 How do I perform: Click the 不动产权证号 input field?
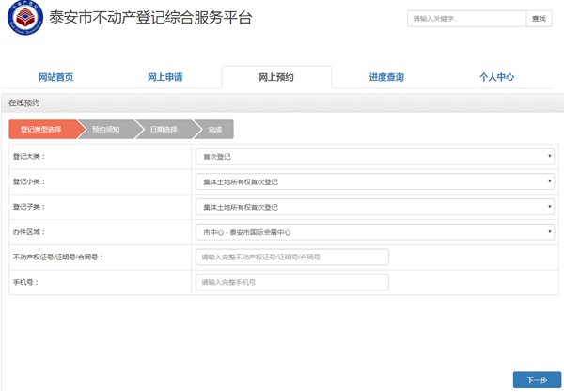click(x=292, y=257)
